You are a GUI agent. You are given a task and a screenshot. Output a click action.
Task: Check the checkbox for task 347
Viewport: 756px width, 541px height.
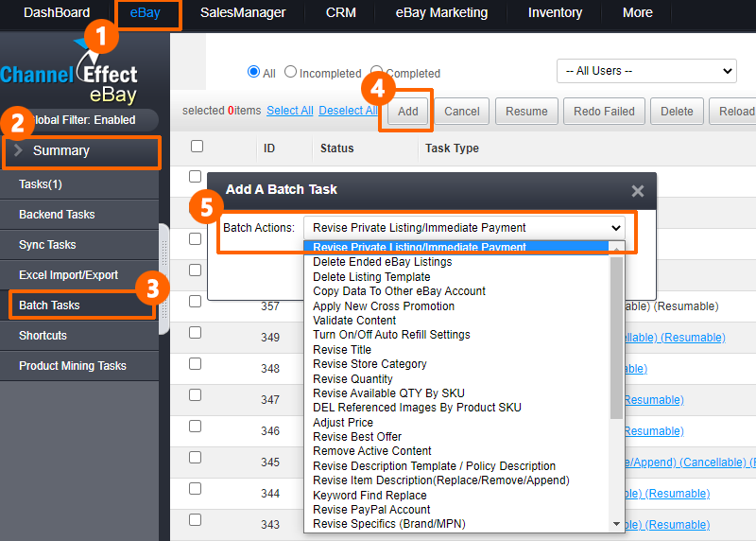(195, 395)
